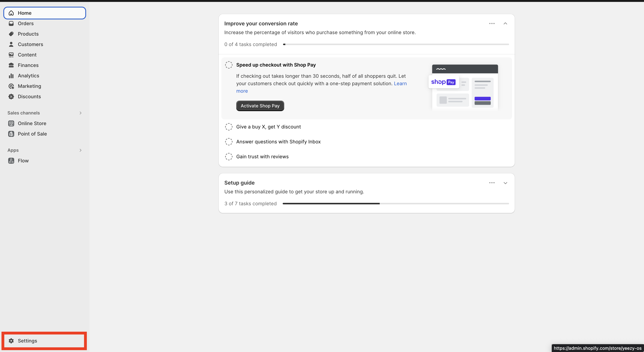Image resolution: width=644 pixels, height=352 pixels.
Task: Click the Marketing target icon
Action: point(11,86)
